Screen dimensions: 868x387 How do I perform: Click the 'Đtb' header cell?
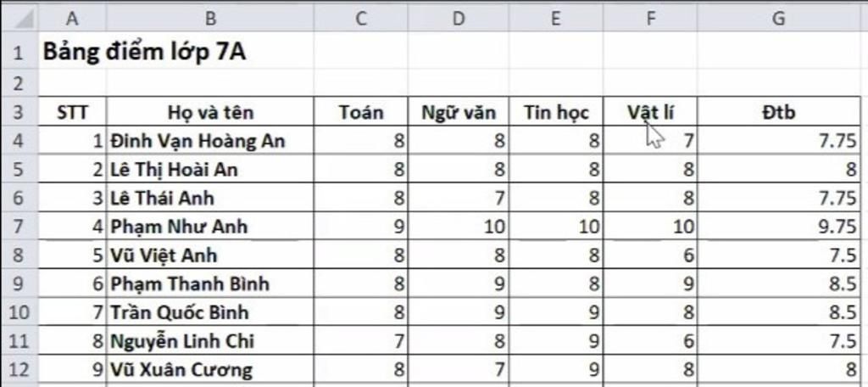tap(778, 112)
